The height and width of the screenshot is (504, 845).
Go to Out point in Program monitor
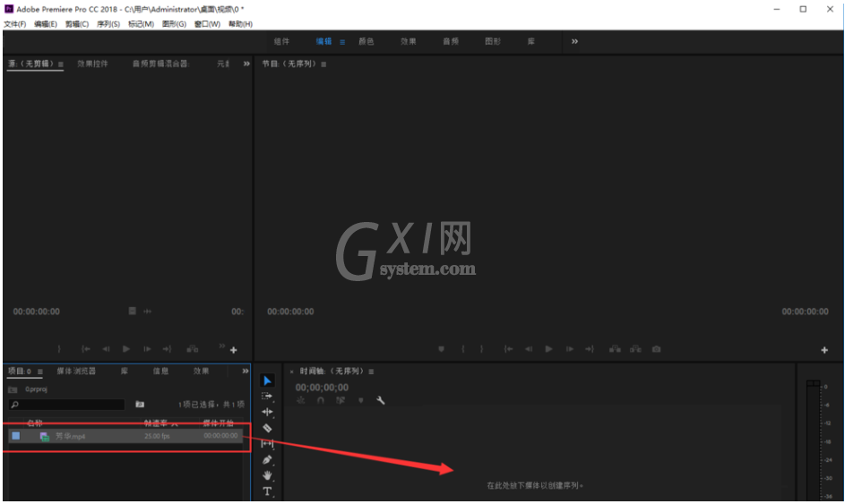(x=590, y=349)
